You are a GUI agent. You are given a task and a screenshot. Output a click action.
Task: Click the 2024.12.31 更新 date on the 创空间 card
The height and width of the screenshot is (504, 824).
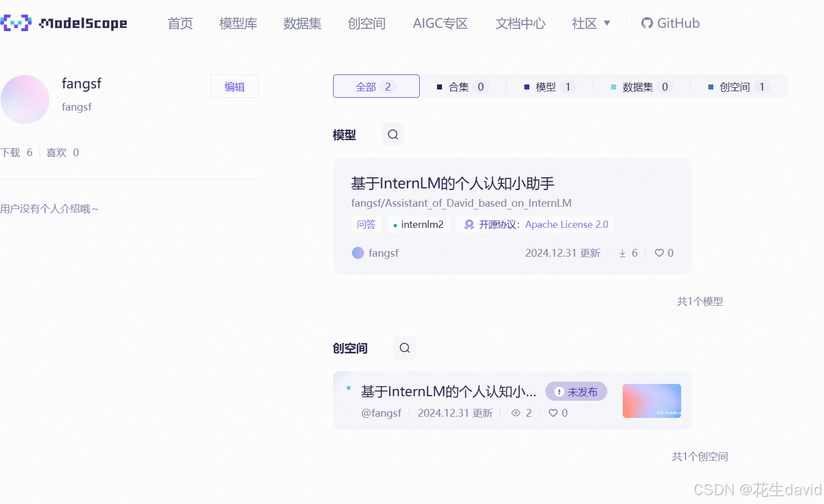pyautogui.click(x=455, y=413)
